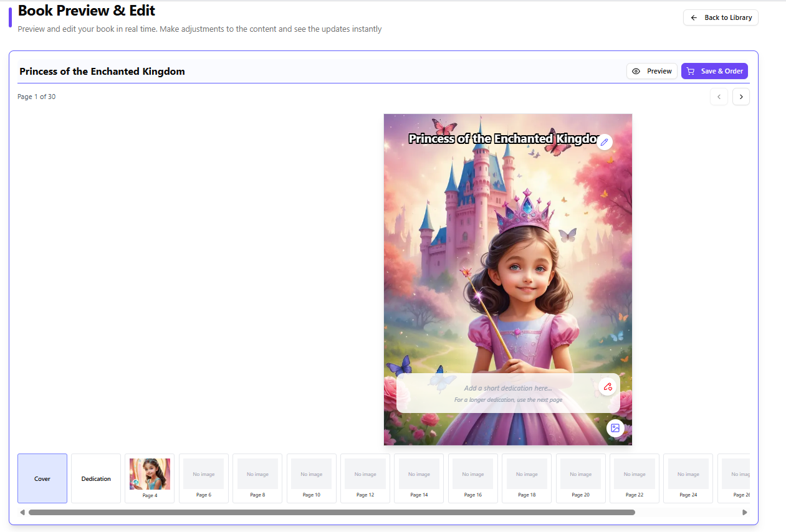Select the shopping cart icon on Save & Order

[690, 70]
